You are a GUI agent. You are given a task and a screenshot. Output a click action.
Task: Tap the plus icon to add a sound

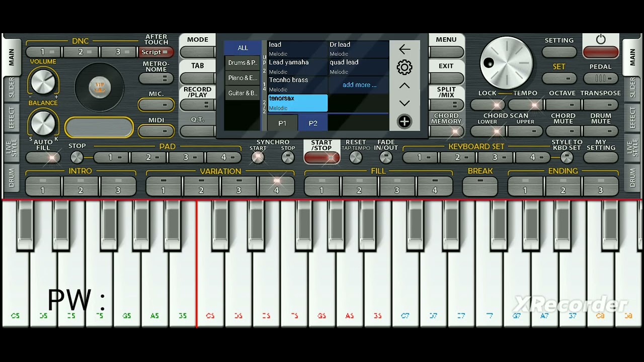(405, 122)
